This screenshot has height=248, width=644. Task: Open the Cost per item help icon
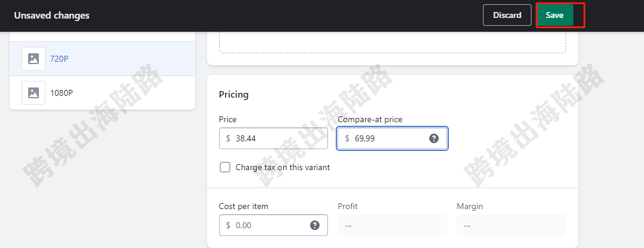(315, 225)
